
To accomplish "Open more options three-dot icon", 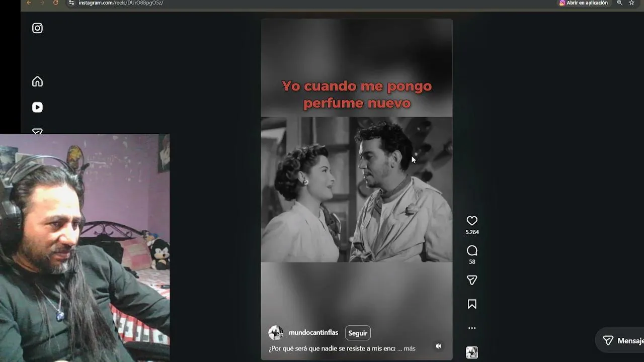I will (472, 328).
